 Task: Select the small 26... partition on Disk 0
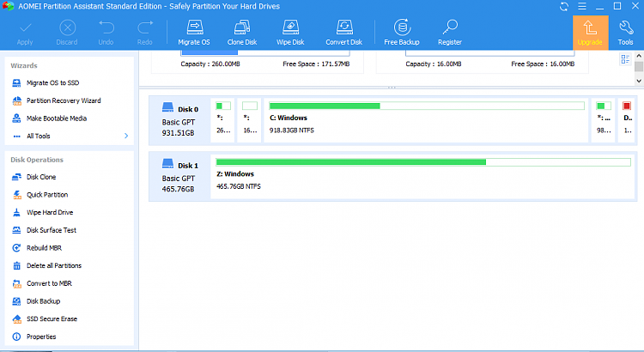(222, 120)
